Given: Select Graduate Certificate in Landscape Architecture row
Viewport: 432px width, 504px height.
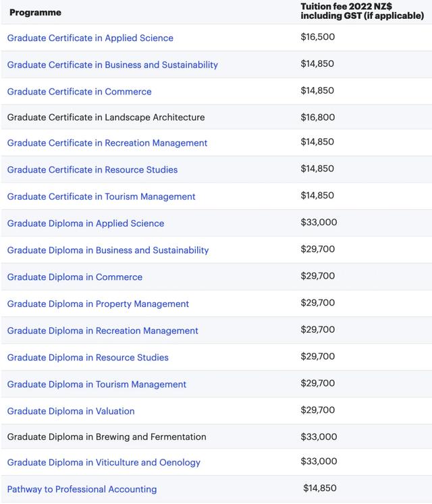Looking at the screenshot, I should (x=105, y=117).
